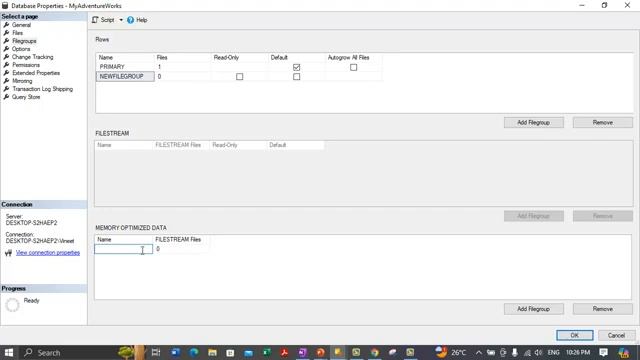The height and width of the screenshot is (360, 640).
Task: Click the Cancel button
Action: click(x=616, y=335)
